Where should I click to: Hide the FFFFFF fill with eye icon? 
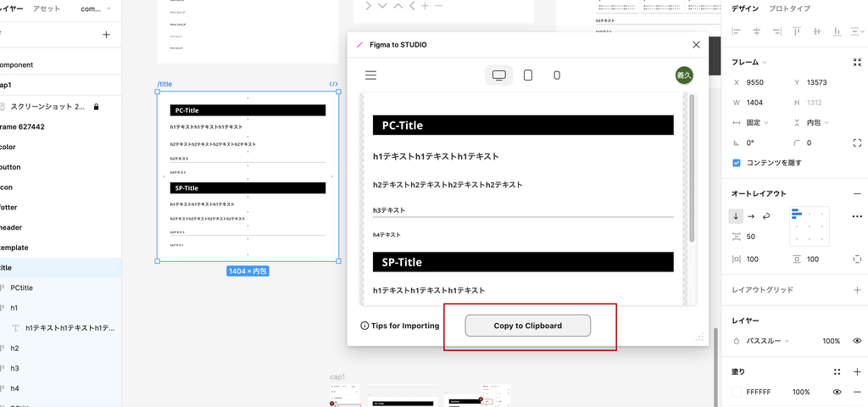(x=837, y=393)
